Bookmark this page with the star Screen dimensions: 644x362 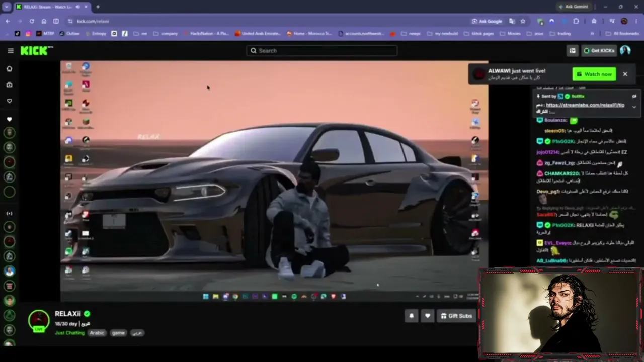tap(523, 21)
